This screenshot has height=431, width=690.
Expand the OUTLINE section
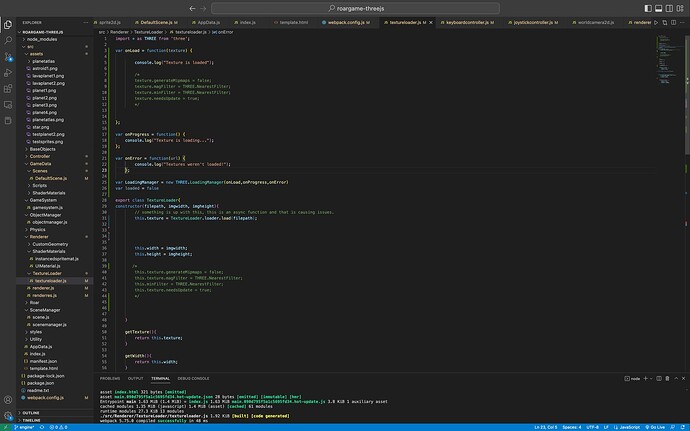[55, 413]
